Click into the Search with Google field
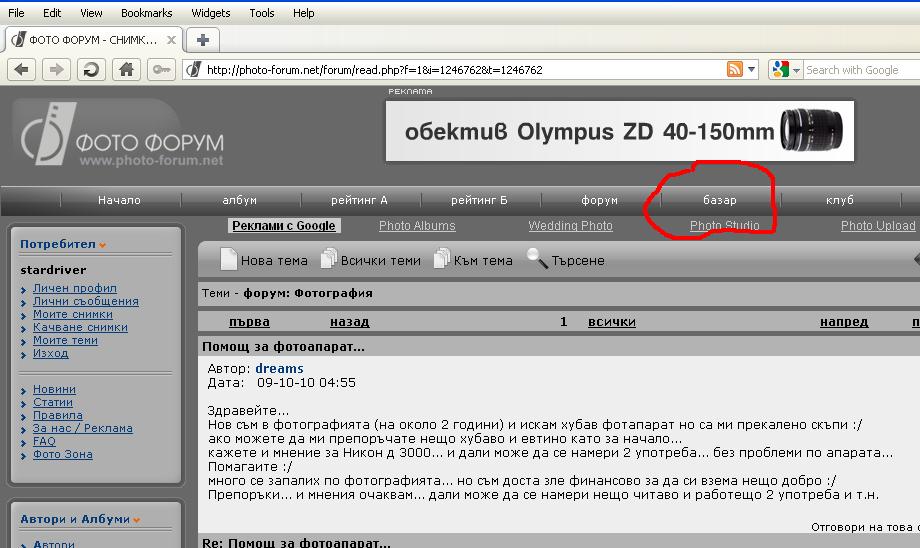This screenshot has height=548, width=920. coord(856,70)
